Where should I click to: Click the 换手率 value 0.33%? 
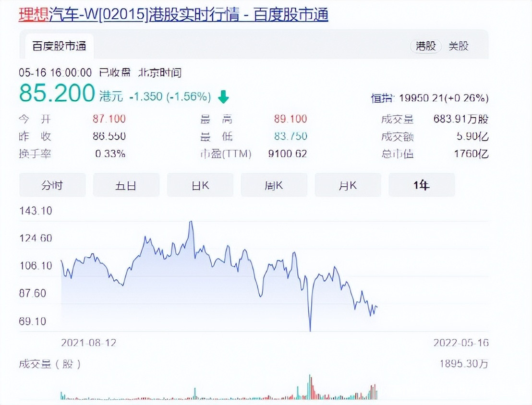tap(110, 154)
